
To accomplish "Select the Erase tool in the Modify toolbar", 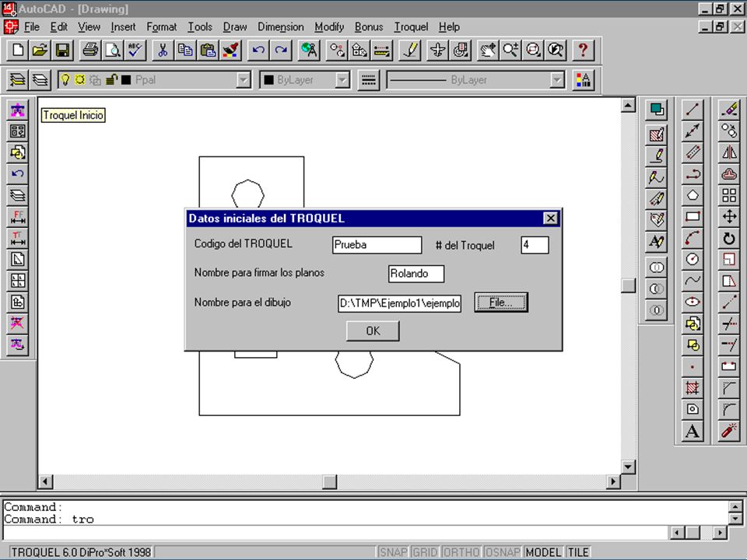I will click(x=729, y=110).
